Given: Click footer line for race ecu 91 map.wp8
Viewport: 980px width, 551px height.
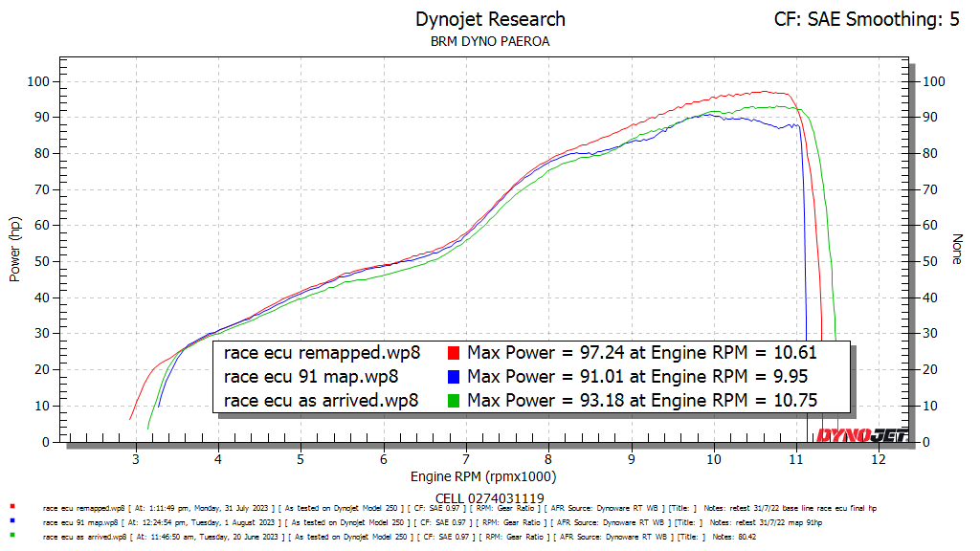Looking at the screenshot, I should (433, 523).
